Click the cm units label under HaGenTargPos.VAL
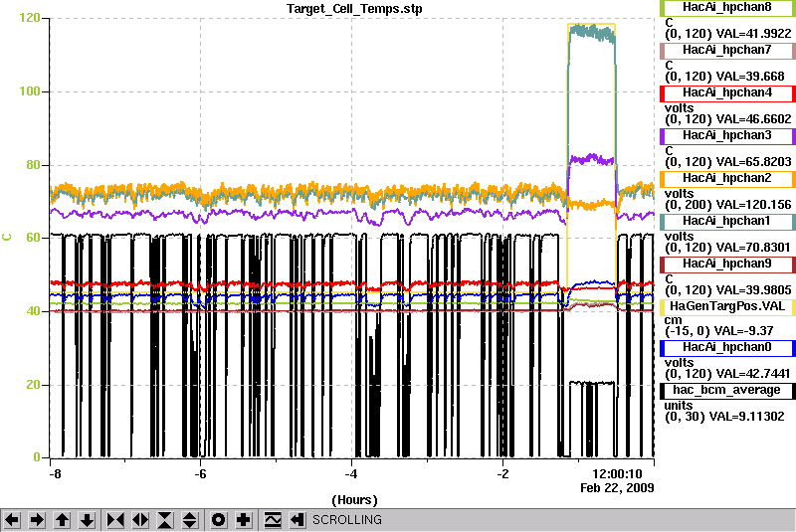796x532 pixels. pyautogui.click(x=674, y=320)
